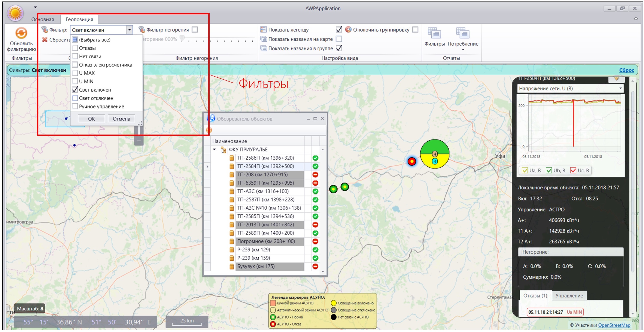Image resolution: width=644 pixels, height=332 pixels.
Task: Open the Управление tab in object panel
Action: 569,296
